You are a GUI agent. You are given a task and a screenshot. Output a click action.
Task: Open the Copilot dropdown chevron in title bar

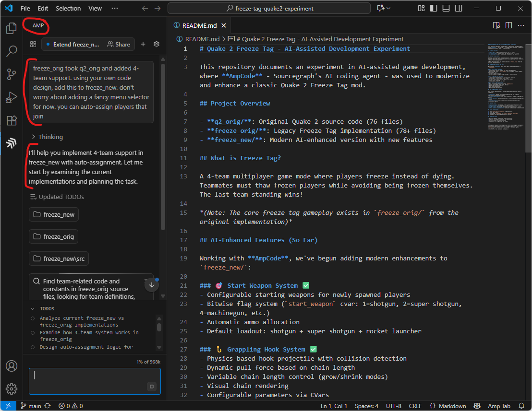point(388,8)
